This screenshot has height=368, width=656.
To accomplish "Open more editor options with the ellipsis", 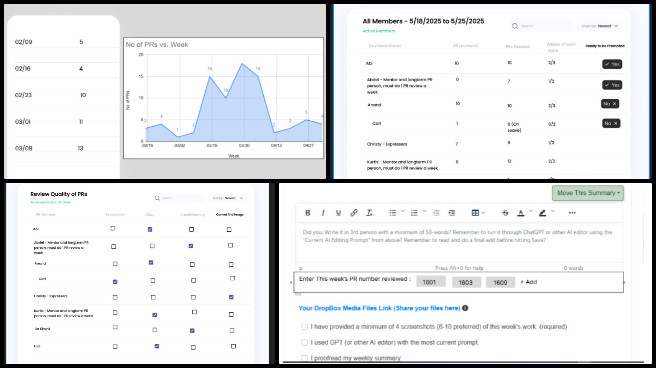I will click(572, 213).
